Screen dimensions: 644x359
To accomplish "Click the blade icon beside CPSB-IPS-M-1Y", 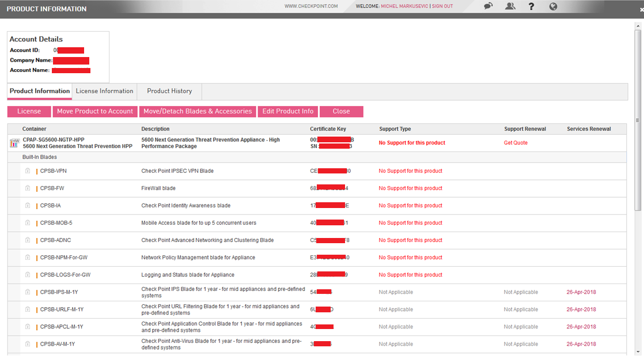I will point(28,292).
